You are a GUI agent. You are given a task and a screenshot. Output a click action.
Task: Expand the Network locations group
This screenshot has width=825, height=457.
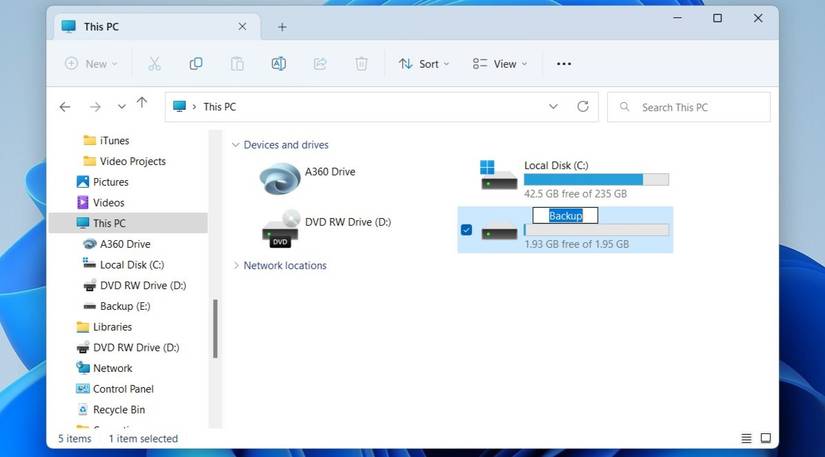236,266
